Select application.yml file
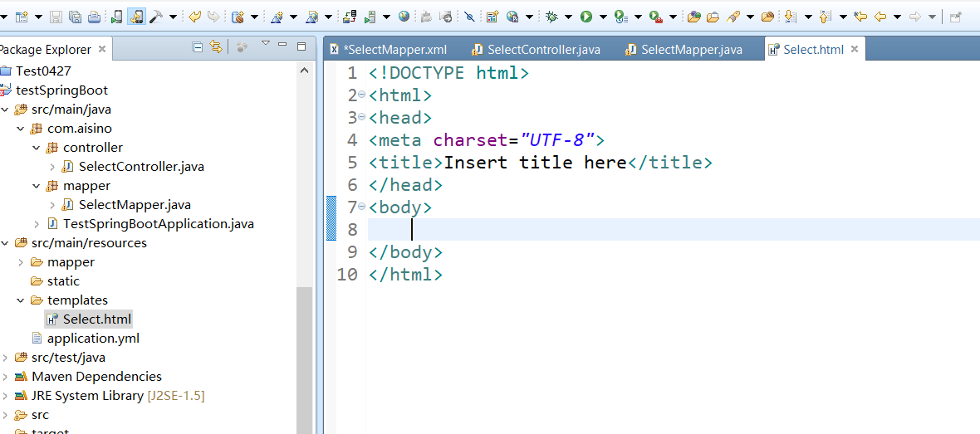The image size is (980, 434). (93, 339)
